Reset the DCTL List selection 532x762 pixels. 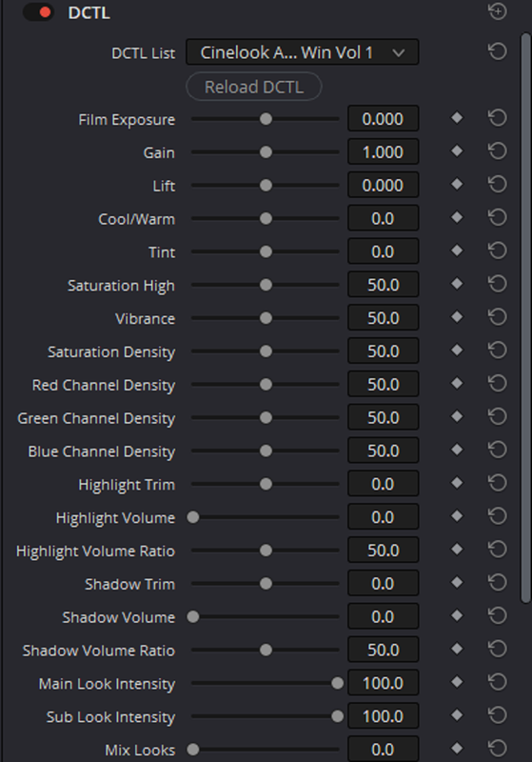pyautogui.click(x=498, y=51)
